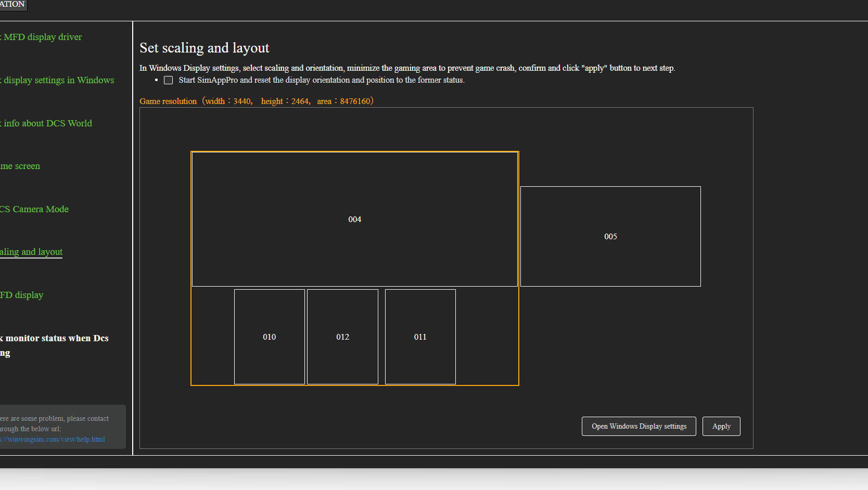
Task: Click the Set scaling and layout heading
Action: click(x=205, y=48)
